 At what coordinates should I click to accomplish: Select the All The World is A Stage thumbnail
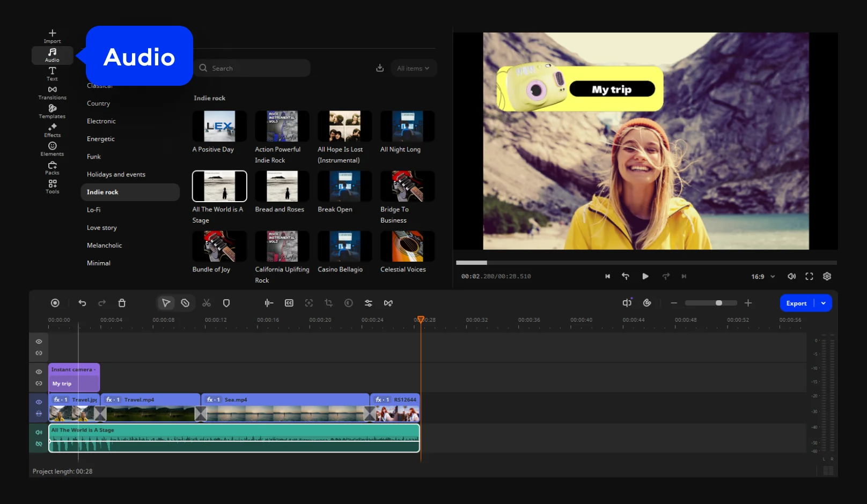coord(219,186)
